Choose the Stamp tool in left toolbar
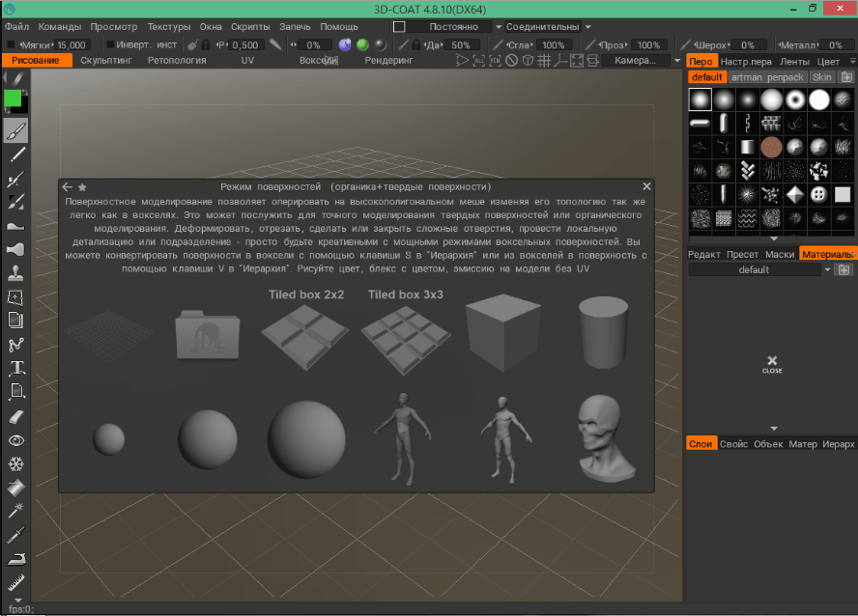This screenshot has height=616, width=858. [x=16, y=273]
